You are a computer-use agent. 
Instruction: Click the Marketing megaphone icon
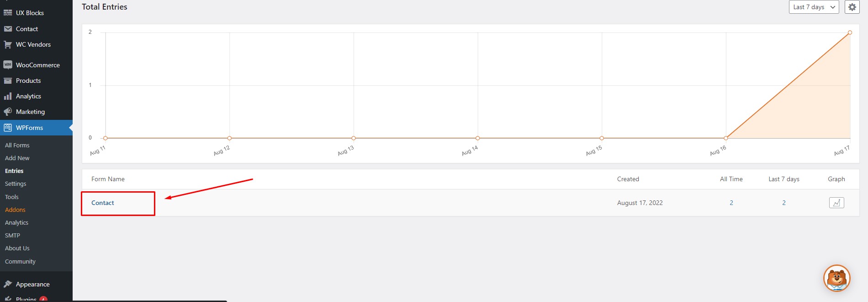coord(8,112)
